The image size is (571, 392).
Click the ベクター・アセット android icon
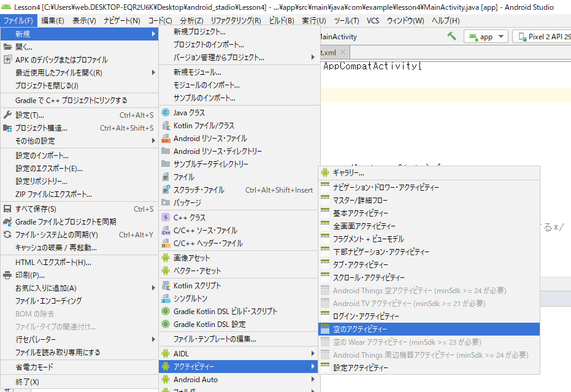pos(166,271)
